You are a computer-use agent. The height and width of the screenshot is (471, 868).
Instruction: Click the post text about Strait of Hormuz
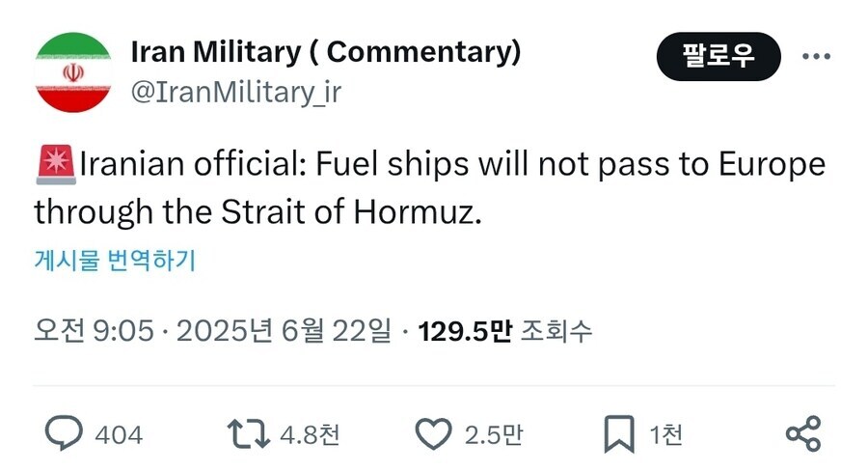coord(429,187)
